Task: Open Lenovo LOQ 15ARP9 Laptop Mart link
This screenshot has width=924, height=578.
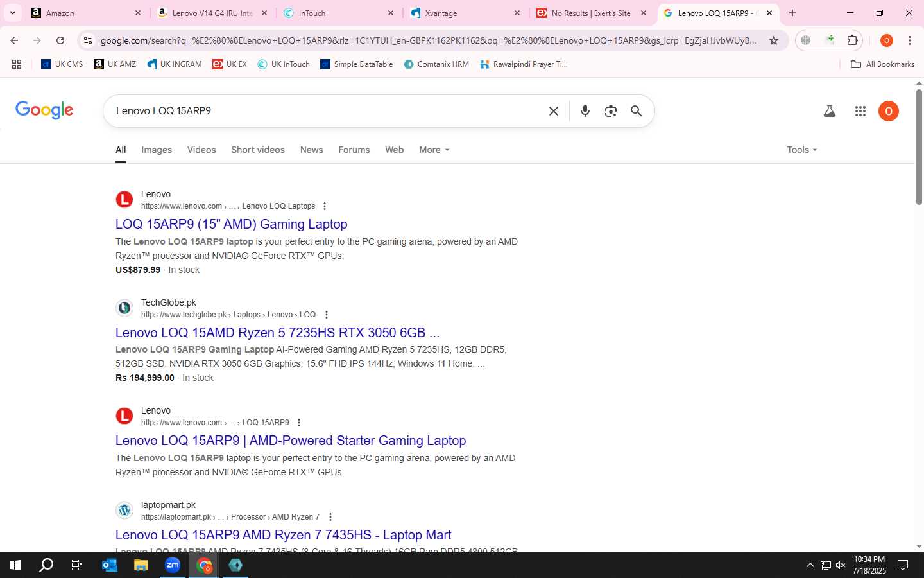Action: coord(283,535)
